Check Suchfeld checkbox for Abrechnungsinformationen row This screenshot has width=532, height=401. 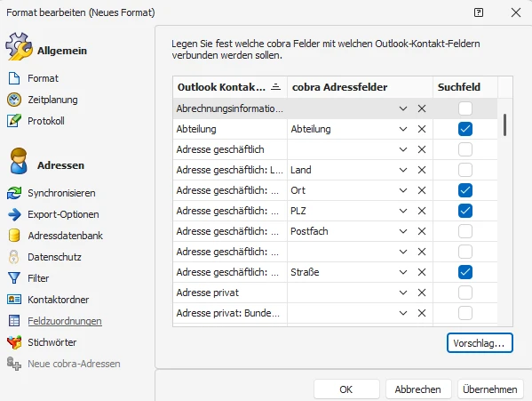[465, 108]
